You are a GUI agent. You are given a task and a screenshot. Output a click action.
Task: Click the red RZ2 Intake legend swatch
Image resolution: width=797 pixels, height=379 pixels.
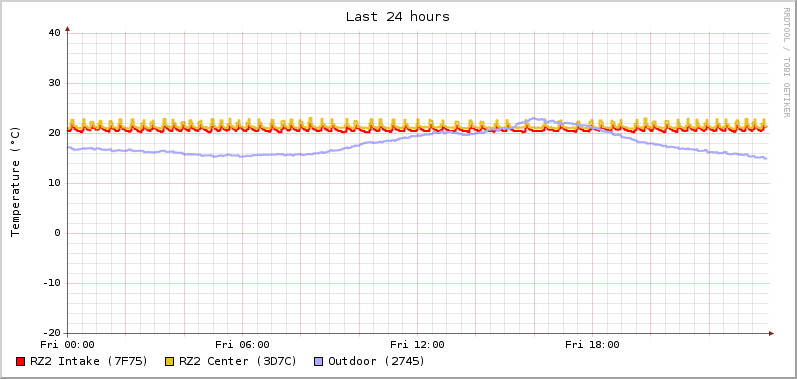(20, 362)
